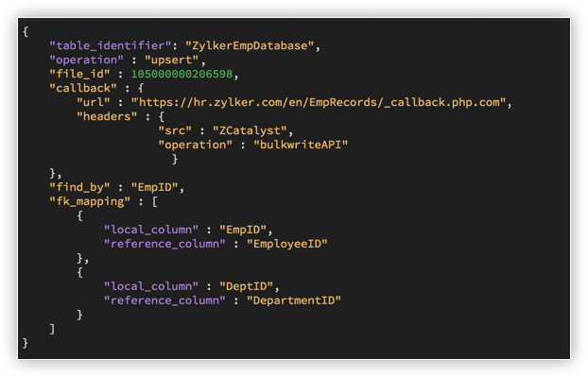
Task: Click the "table_identifier" key
Action: pos(111,45)
